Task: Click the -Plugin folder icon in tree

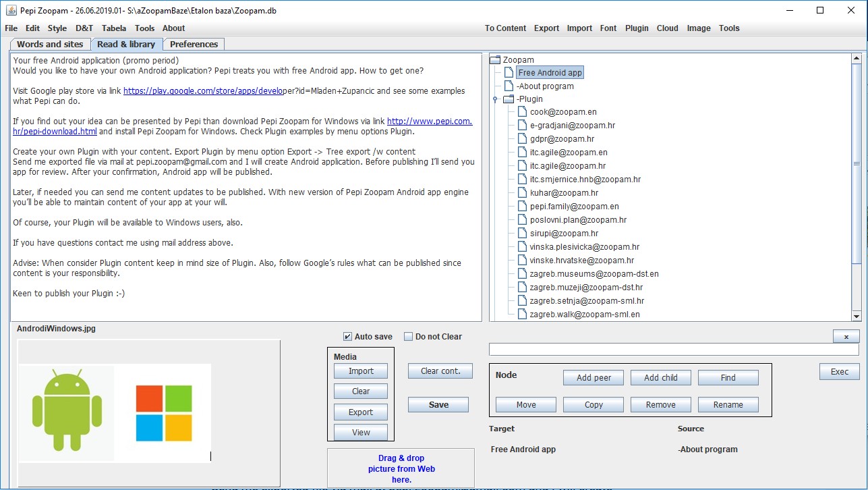Action: pos(509,99)
